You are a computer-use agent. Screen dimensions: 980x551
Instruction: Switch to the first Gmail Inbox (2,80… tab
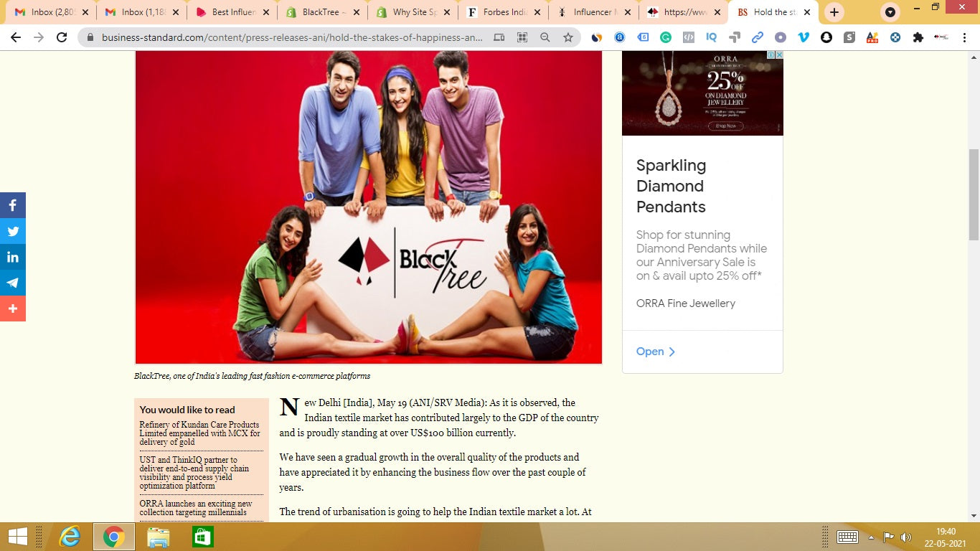click(50, 12)
